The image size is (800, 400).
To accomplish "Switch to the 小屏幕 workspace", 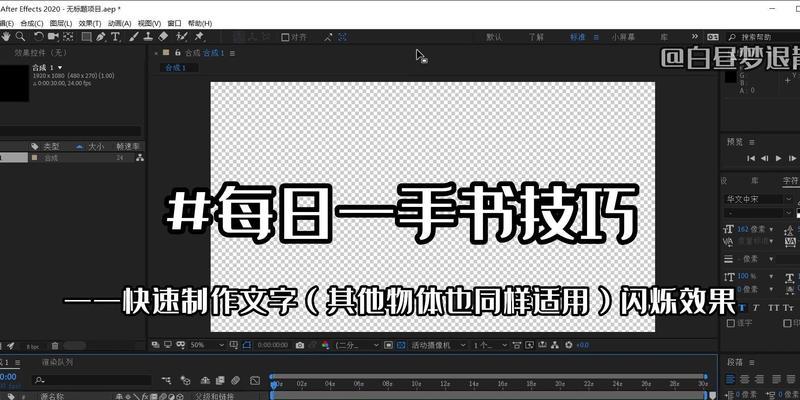I will (623, 37).
